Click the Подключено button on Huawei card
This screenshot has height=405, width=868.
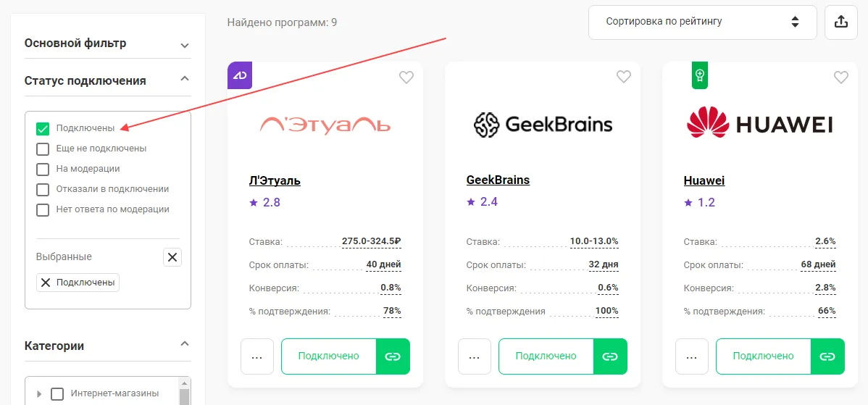(x=764, y=356)
